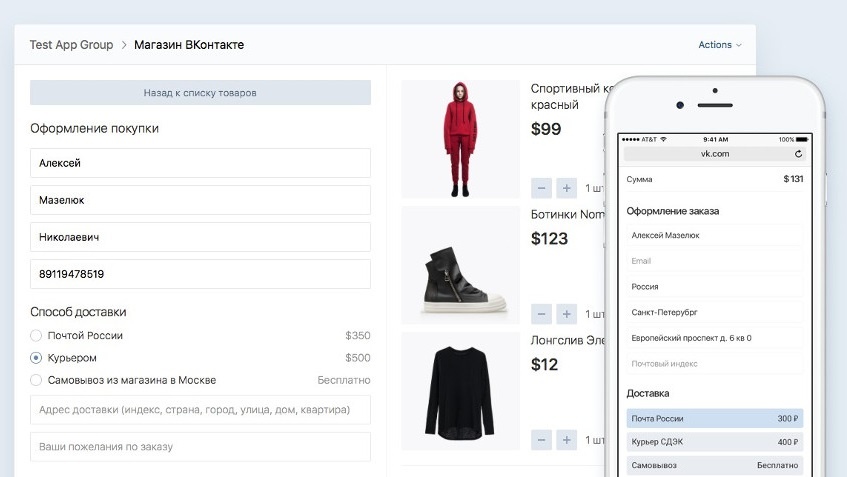Open the Actions dropdown menu
The width and height of the screenshot is (847, 477).
(720, 45)
